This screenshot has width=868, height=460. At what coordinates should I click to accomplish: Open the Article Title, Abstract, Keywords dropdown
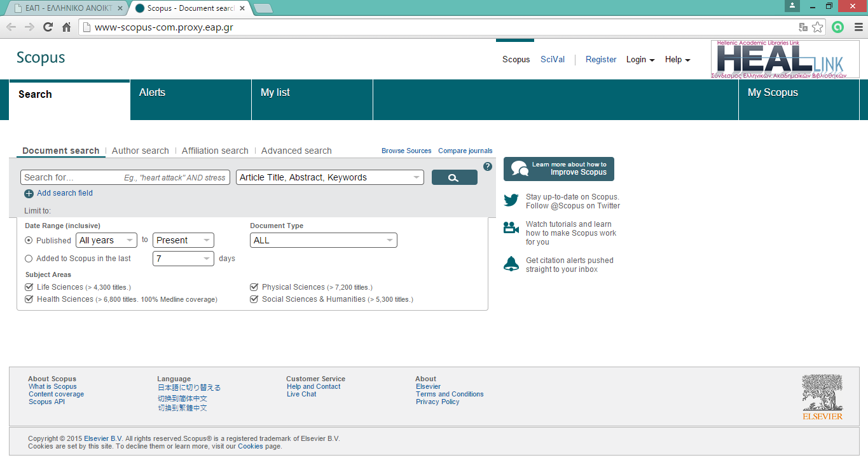point(330,178)
